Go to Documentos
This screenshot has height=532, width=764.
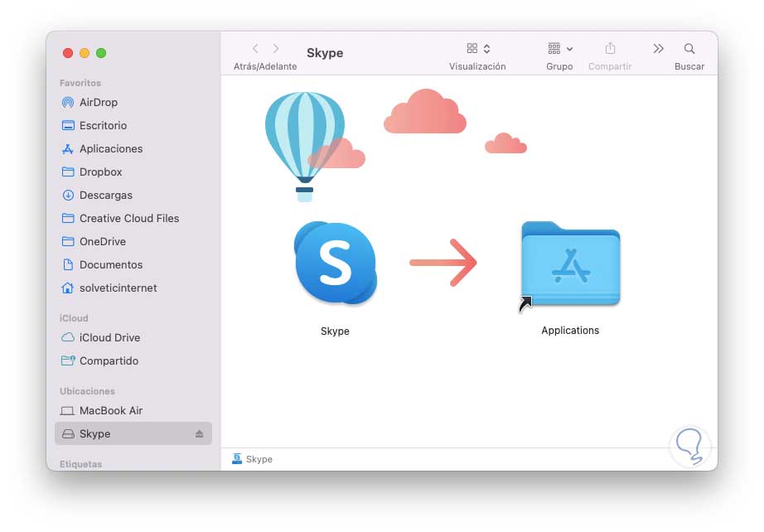point(133,265)
